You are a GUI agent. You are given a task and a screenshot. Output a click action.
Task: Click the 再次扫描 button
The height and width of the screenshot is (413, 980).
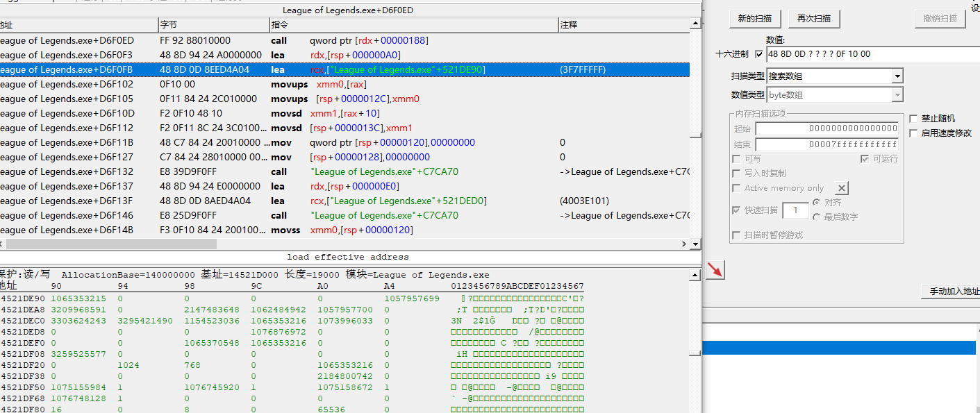[814, 19]
